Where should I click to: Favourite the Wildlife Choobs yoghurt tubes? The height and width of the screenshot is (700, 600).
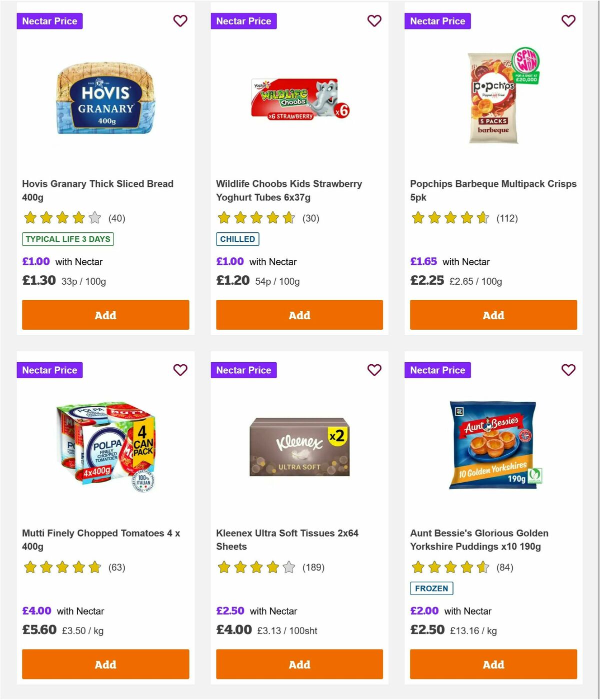pos(374,21)
